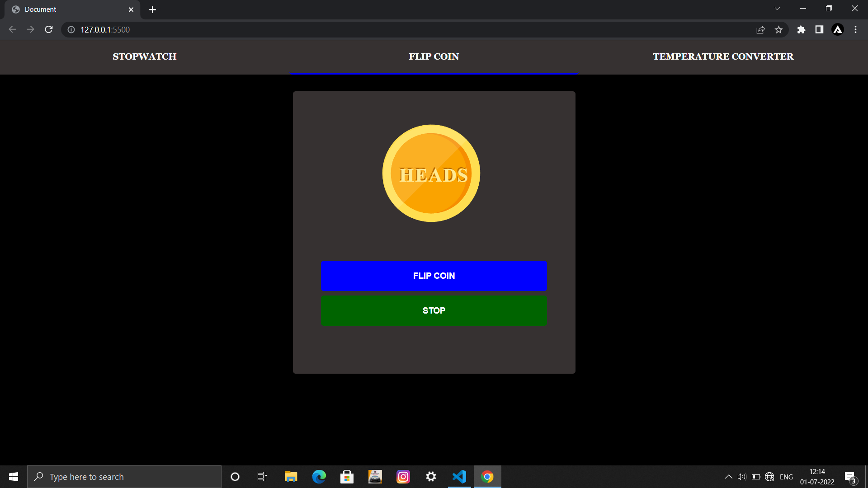The image size is (868, 488).
Task: Open Microsoft Edge from the taskbar
Action: point(319,477)
